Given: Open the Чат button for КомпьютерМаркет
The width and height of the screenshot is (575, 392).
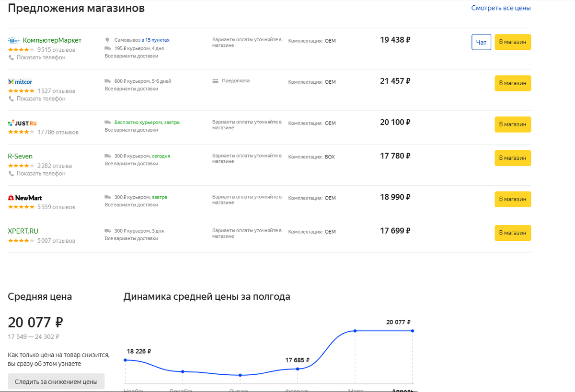Looking at the screenshot, I should coord(481,42).
